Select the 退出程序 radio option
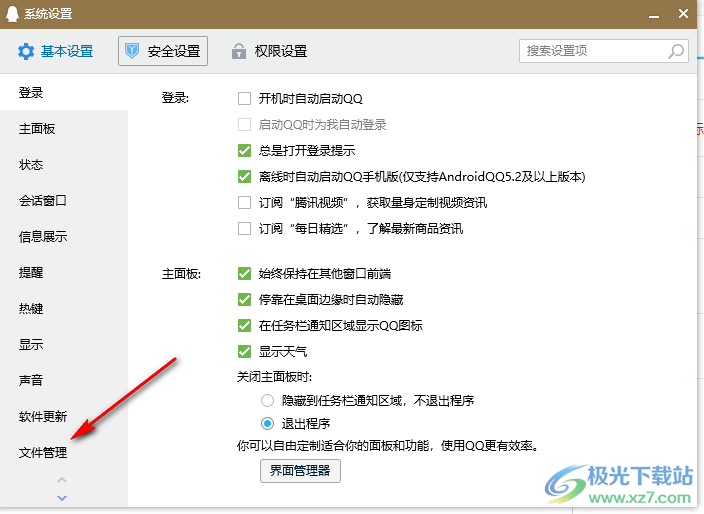 click(x=267, y=423)
